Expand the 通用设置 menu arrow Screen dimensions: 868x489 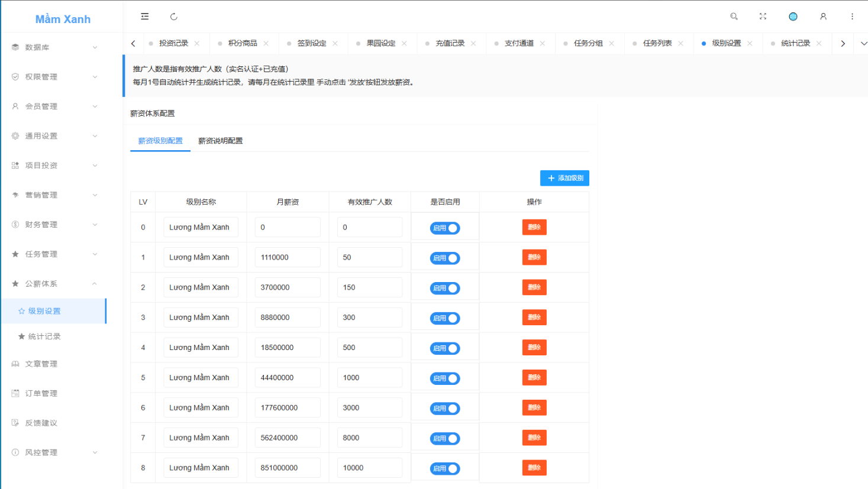tap(95, 136)
